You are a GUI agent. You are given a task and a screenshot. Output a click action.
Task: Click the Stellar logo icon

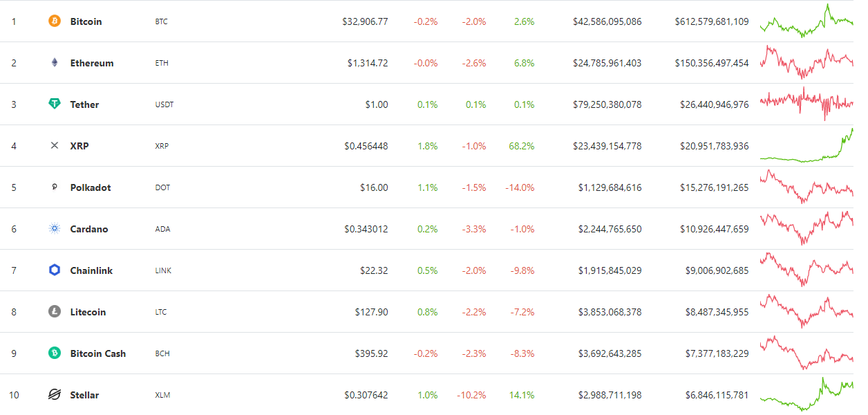tap(55, 395)
